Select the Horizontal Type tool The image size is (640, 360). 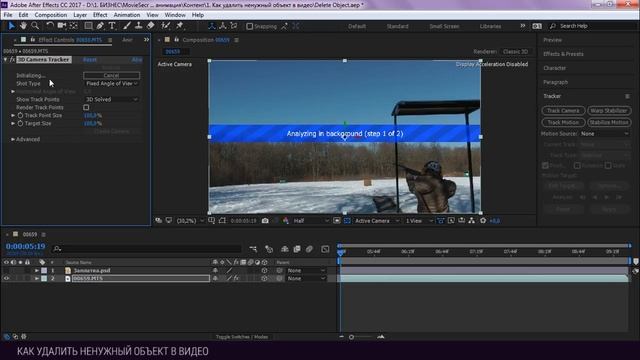pos(112,26)
